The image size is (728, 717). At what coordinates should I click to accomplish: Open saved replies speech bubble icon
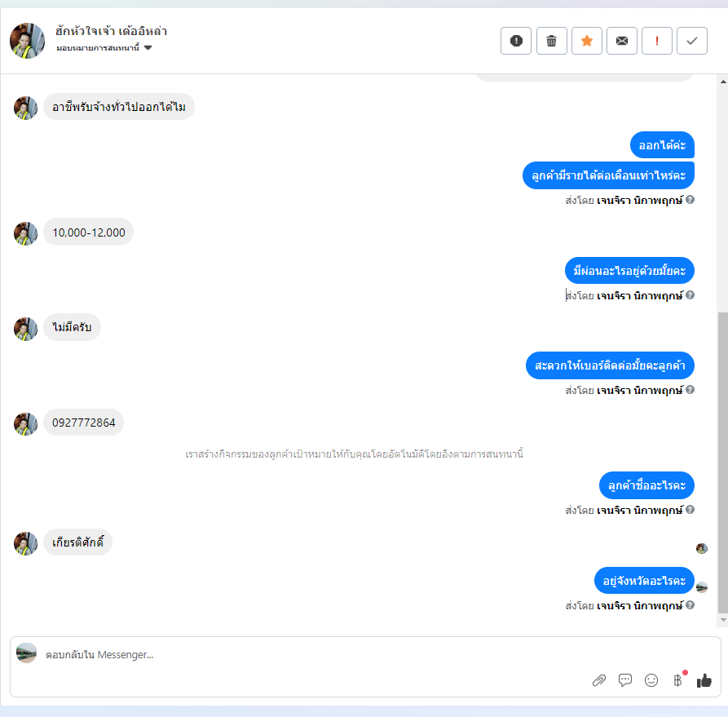(625, 680)
